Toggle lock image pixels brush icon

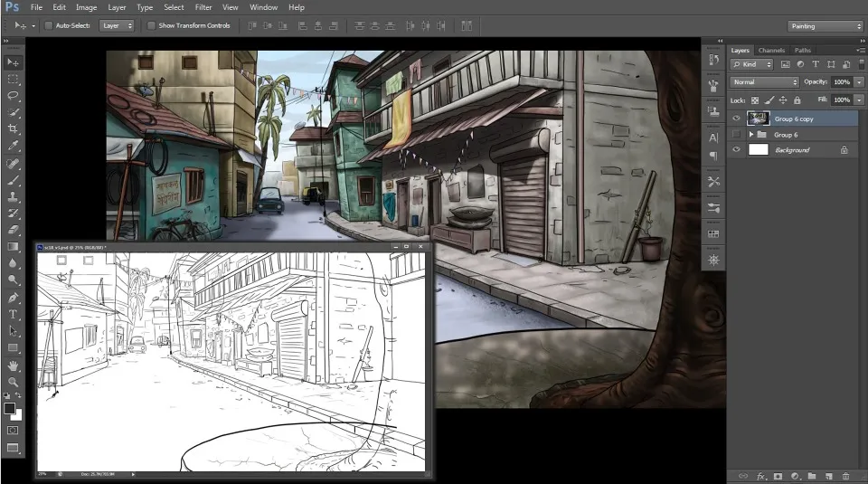pos(769,100)
